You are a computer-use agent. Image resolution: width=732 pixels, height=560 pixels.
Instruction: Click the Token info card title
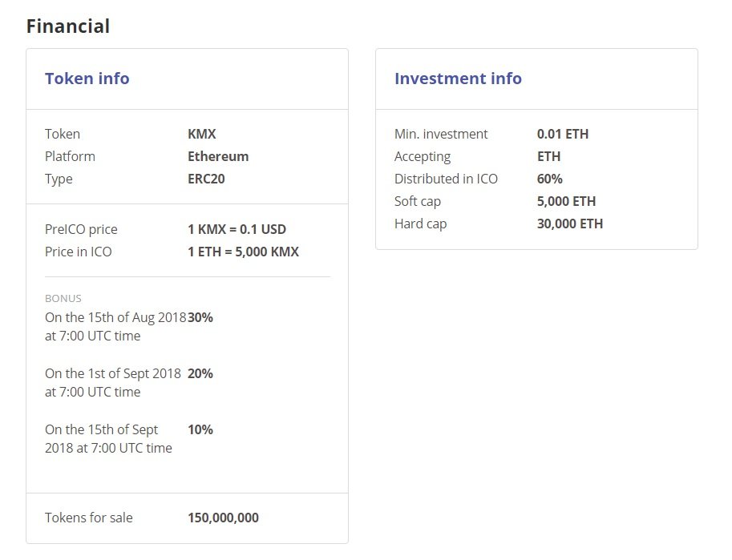[87, 79]
